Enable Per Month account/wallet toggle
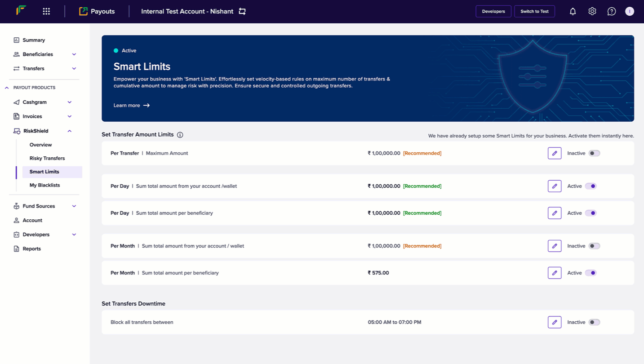644x364 pixels. (594, 246)
